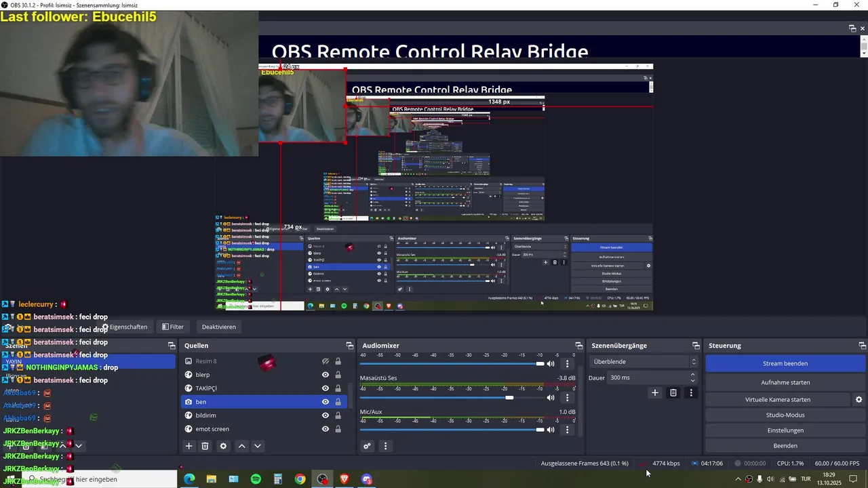Screen dimensions: 868x488
Task: Move selected source up in Quellen
Action: (241, 446)
